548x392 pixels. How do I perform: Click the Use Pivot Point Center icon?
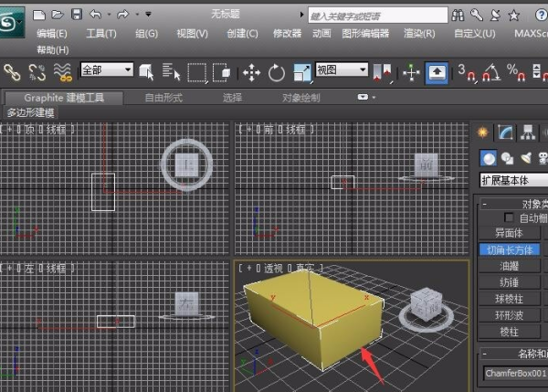pyautogui.click(x=383, y=73)
